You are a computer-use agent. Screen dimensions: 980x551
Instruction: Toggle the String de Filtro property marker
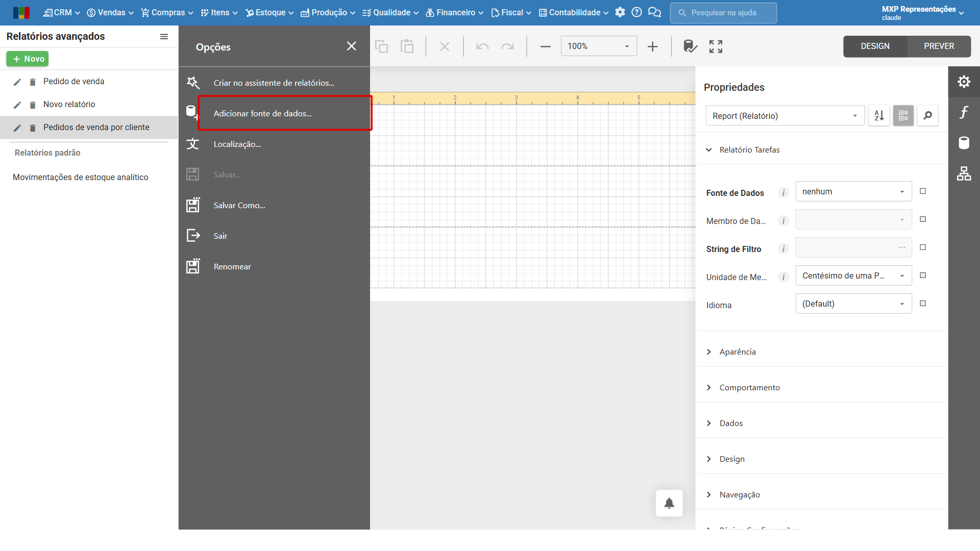pyautogui.click(x=923, y=247)
